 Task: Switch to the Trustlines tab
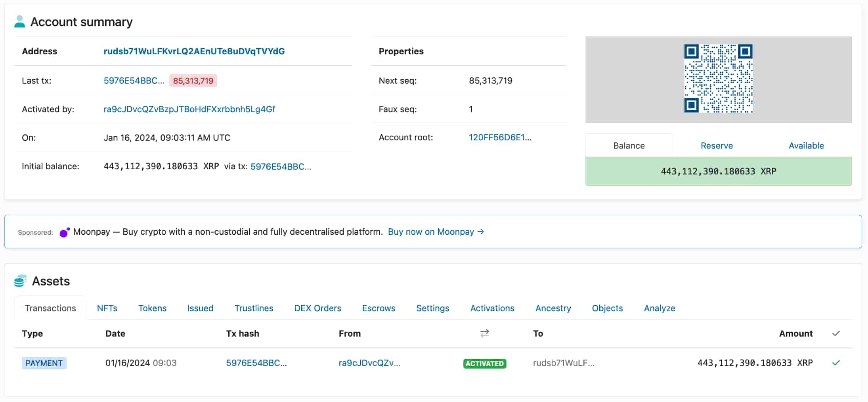click(x=254, y=308)
